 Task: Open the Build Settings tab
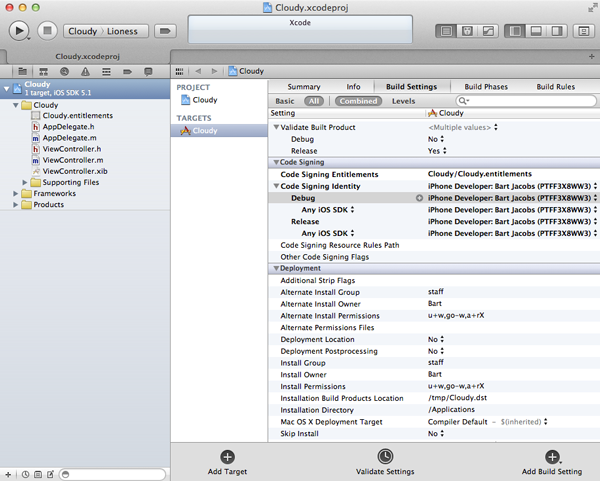[x=411, y=87]
